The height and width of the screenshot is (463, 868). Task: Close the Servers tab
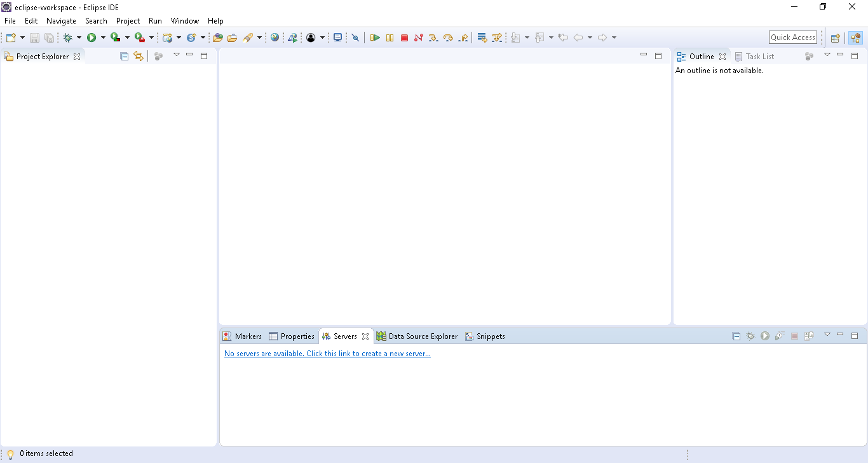(x=365, y=336)
